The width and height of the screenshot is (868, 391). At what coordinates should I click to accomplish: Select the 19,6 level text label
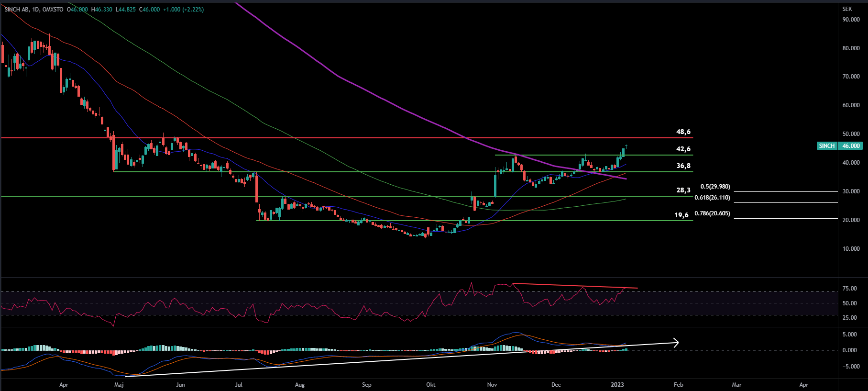click(x=681, y=215)
